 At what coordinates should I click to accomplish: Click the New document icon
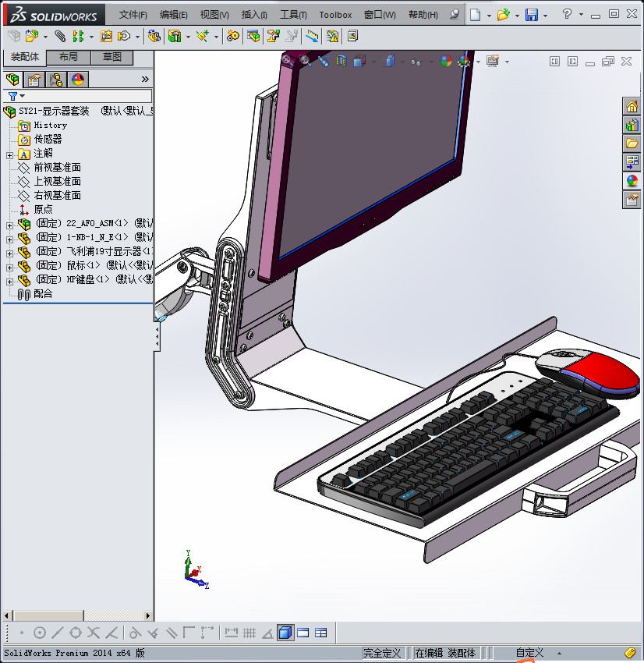[476, 15]
